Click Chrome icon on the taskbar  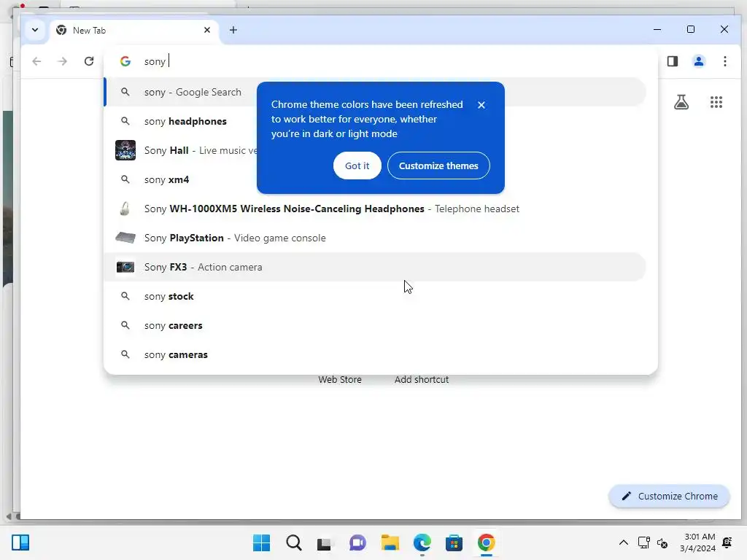tap(486, 542)
